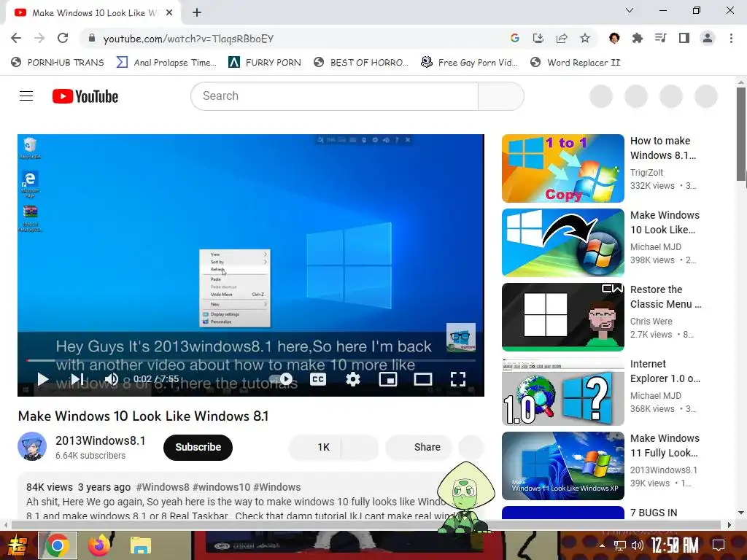Viewport: 747px width, 560px height.
Task: Open the Word Replacer II bookmark
Action: tap(576, 63)
